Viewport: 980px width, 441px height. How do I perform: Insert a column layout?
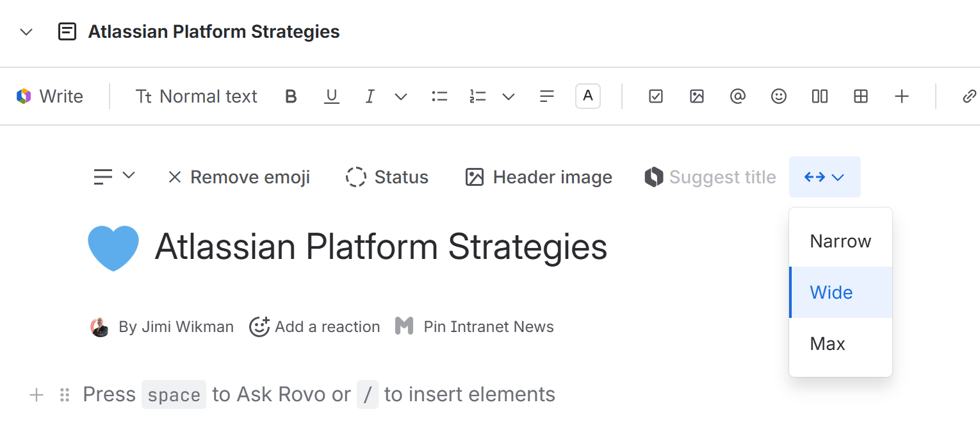pyautogui.click(x=819, y=97)
